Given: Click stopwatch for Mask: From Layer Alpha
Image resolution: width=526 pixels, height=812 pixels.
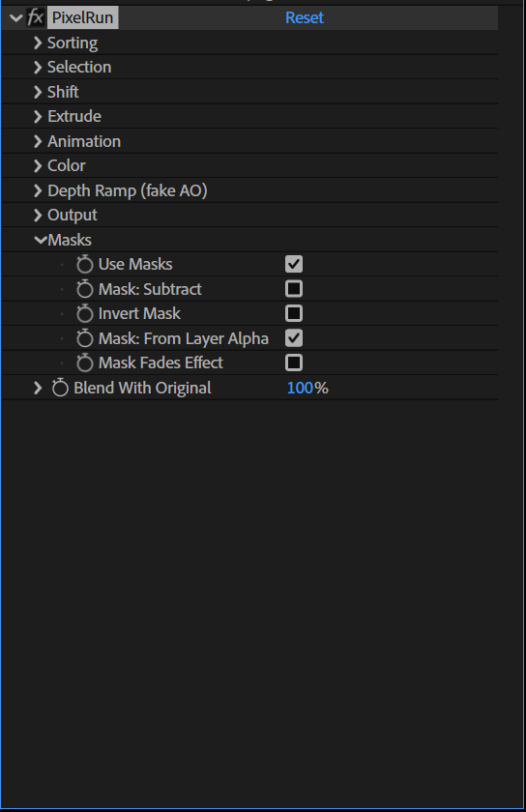Looking at the screenshot, I should tap(84, 338).
